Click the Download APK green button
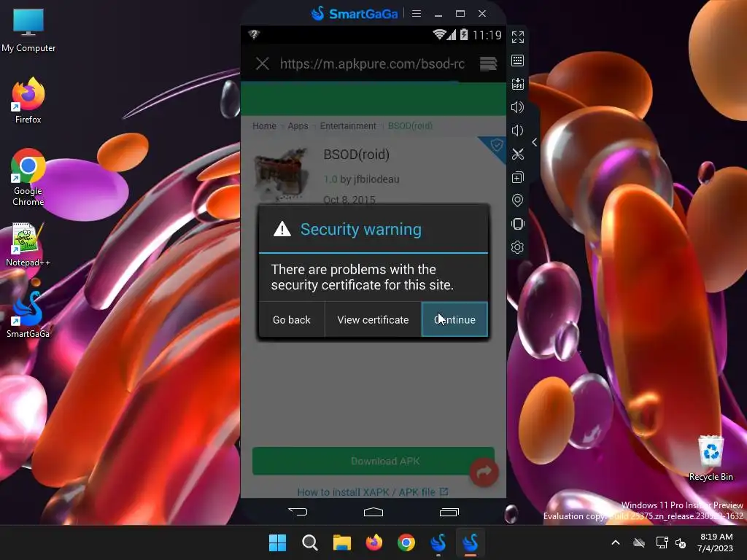The image size is (747, 560). [x=373, y=461]
